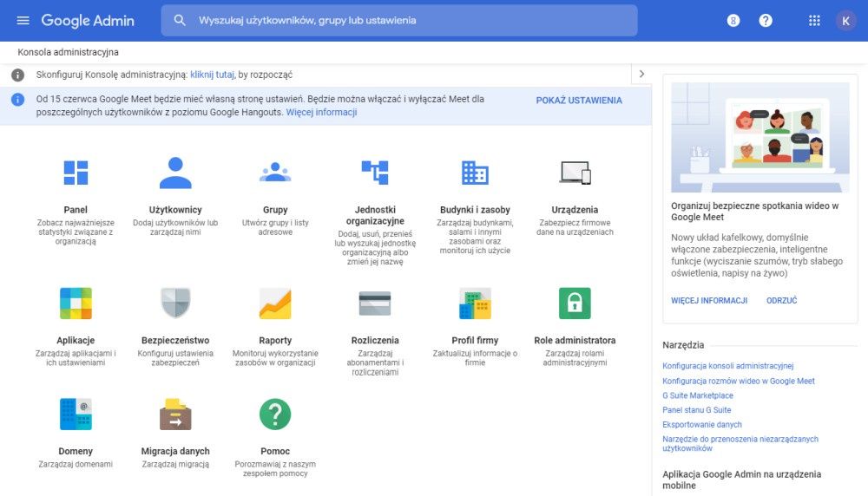Viewport: 868px width, 496px height.
Task: Click the 'Rozliczenia' tile title
Action: [x=375, y=341]
